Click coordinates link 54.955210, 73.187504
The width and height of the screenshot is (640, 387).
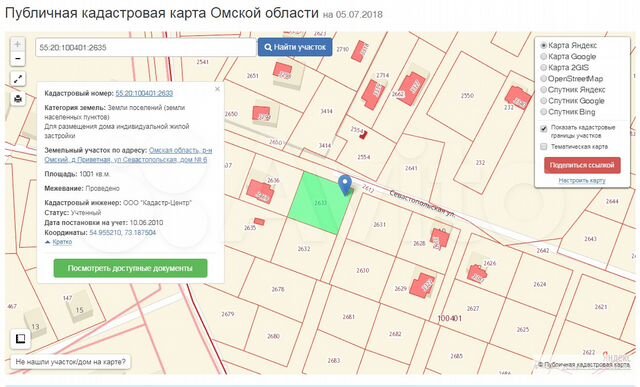[122, 233]
